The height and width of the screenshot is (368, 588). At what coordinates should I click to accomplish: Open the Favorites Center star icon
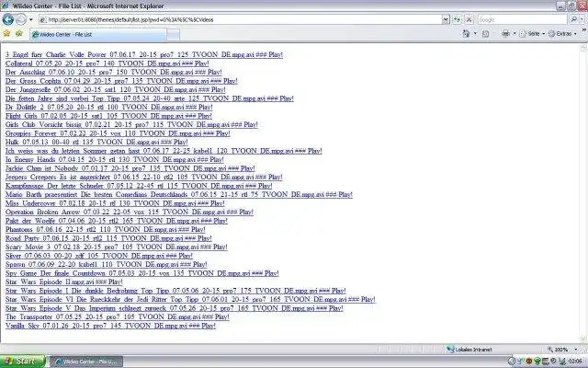click(x=6, y=34)
